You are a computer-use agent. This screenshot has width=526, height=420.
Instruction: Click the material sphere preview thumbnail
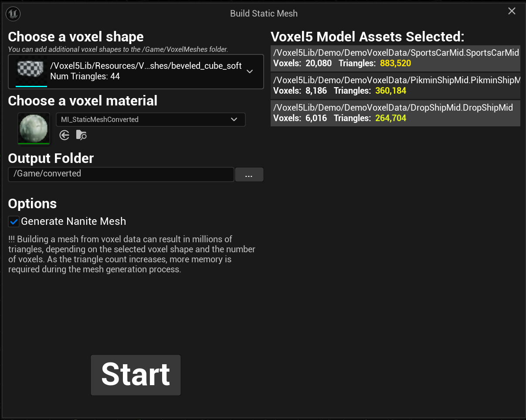pyautogui.click(x=34, y=129)
